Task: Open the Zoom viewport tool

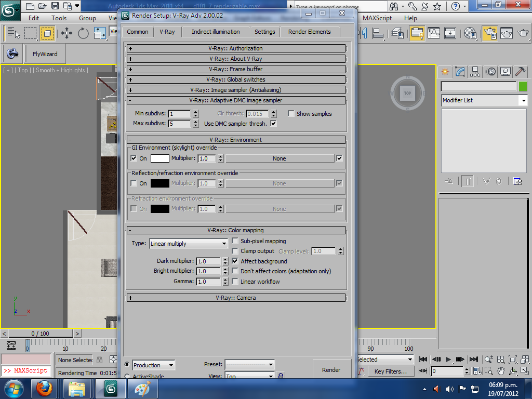Action: tap(488, 360)
